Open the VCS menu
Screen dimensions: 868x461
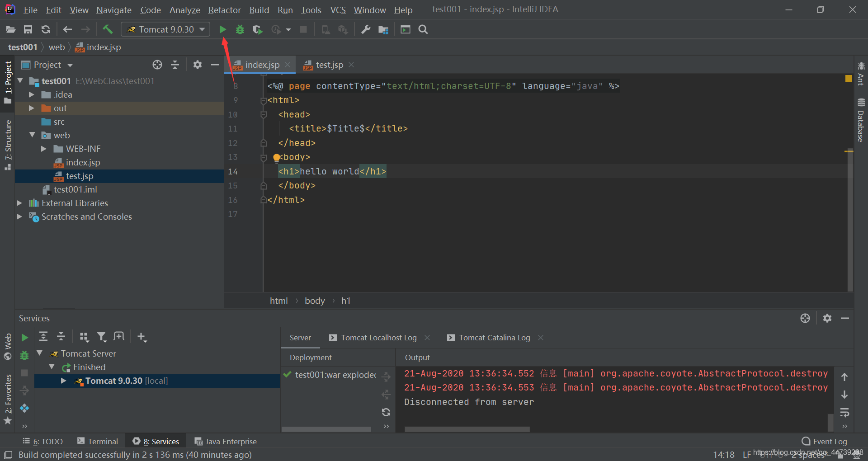[338, 9]
